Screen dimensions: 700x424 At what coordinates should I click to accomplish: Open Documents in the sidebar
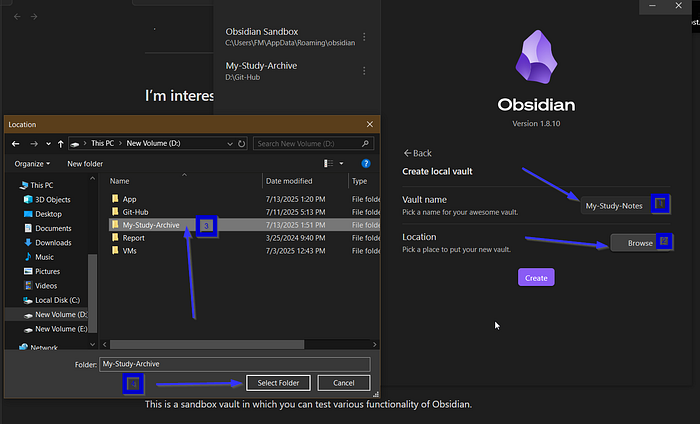coord(47,228)
